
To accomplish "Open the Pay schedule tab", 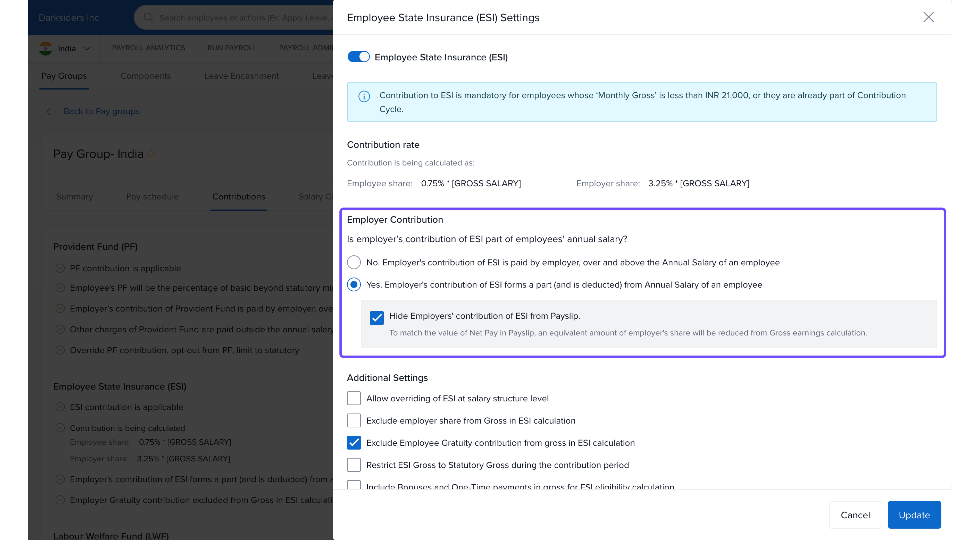I will coord(152,197).
